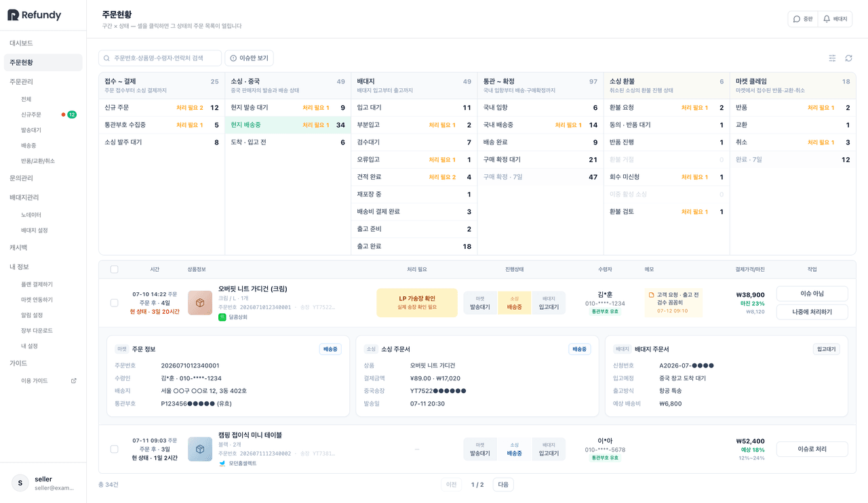Select the 신규 주문 status row

[161, 108]
